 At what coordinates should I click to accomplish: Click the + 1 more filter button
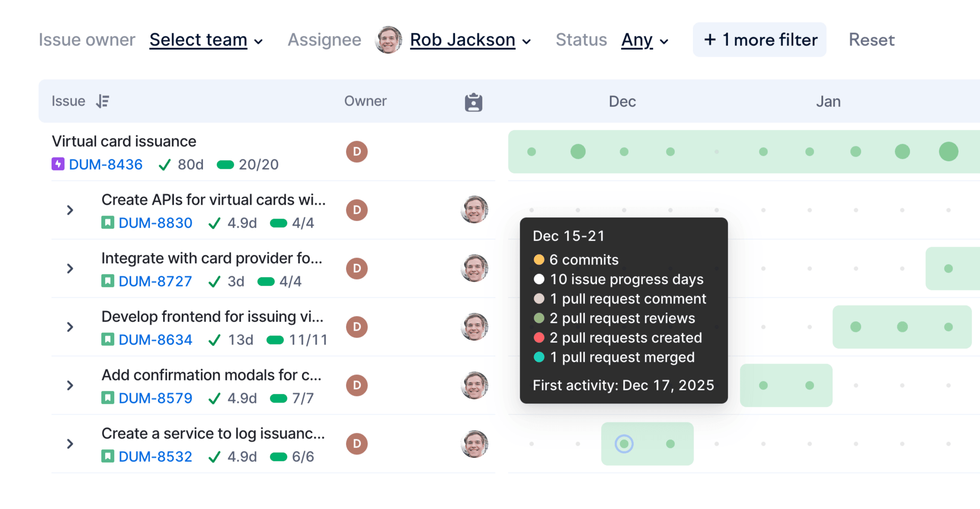[759, 40]
